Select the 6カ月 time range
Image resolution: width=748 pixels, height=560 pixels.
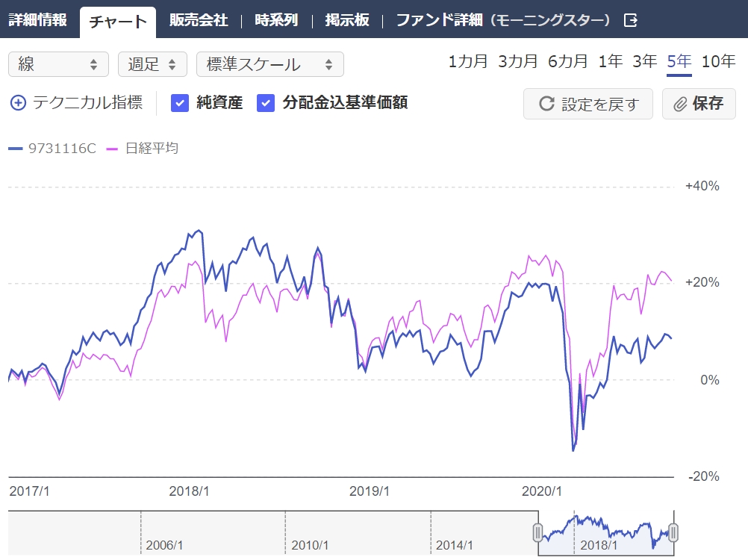pyautogui.click(x=567, y=61)
